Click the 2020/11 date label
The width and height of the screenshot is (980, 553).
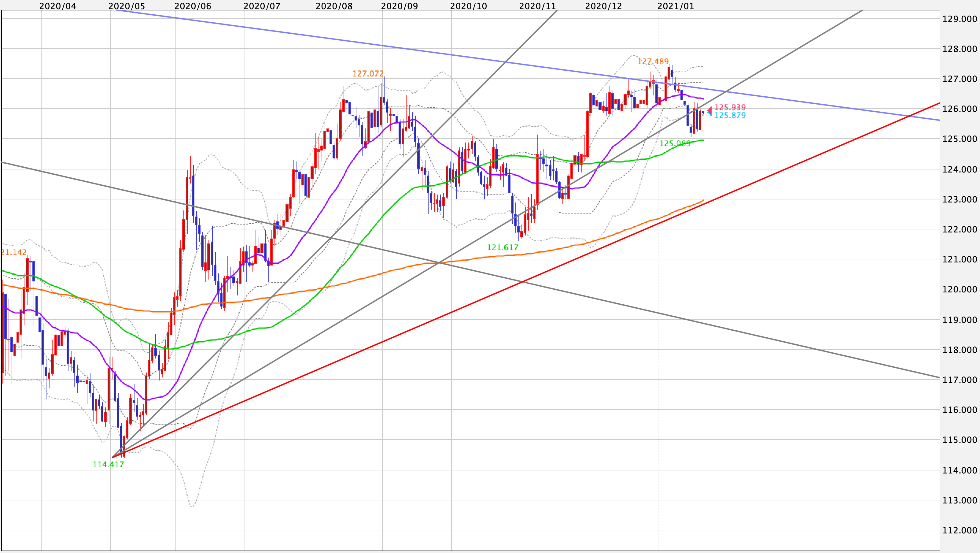pos(538,6)
